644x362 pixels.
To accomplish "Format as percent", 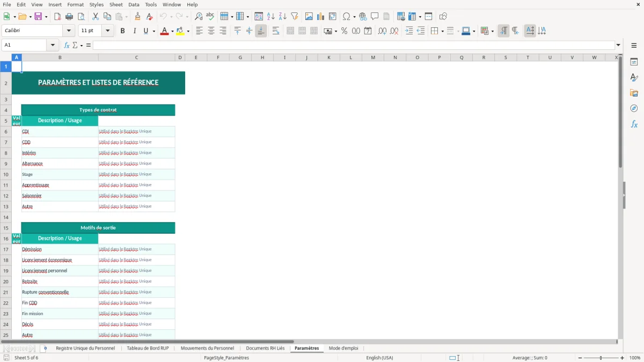I will click(x=345, y=31).
